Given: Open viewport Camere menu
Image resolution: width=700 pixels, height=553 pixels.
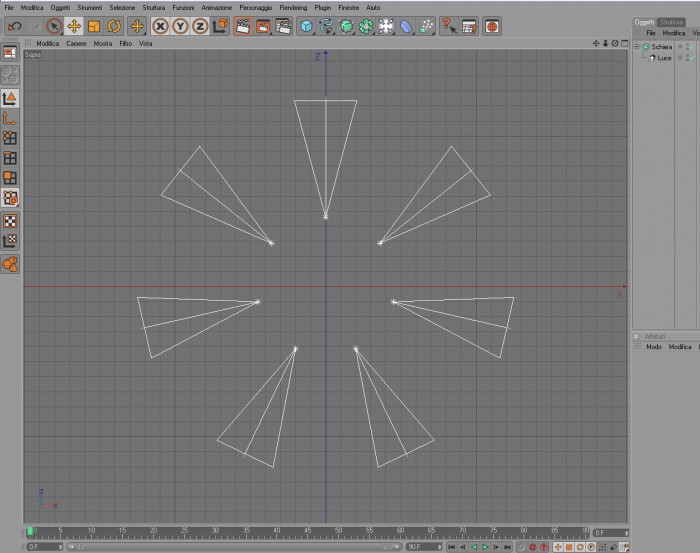Looking at the screenshot, I should pyautogui.click(x=76, y=43).
